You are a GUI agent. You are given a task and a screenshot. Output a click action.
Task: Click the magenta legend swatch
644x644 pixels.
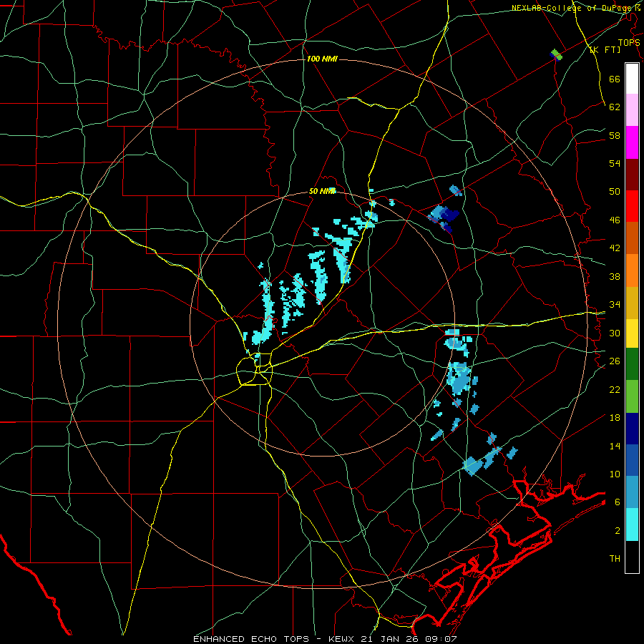[x=632, y=142]
